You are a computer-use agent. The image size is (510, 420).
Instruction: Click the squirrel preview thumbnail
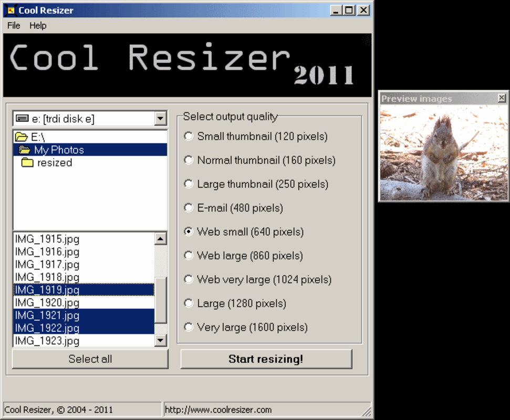tap(443, 152)
